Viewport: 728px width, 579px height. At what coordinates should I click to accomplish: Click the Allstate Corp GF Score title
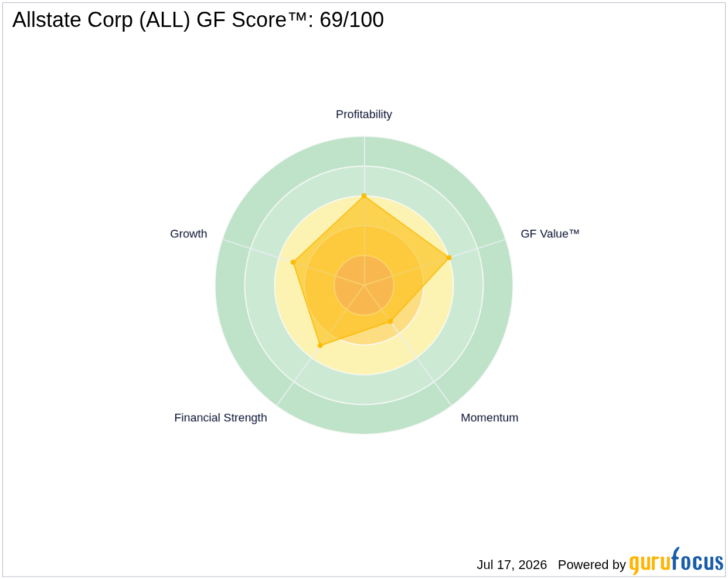[x=198, y=20]
